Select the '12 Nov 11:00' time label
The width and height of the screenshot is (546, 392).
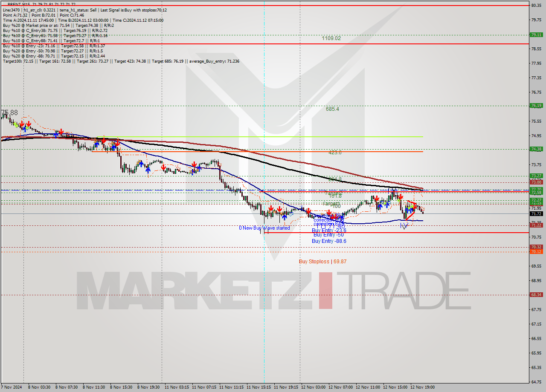point(368,387)
